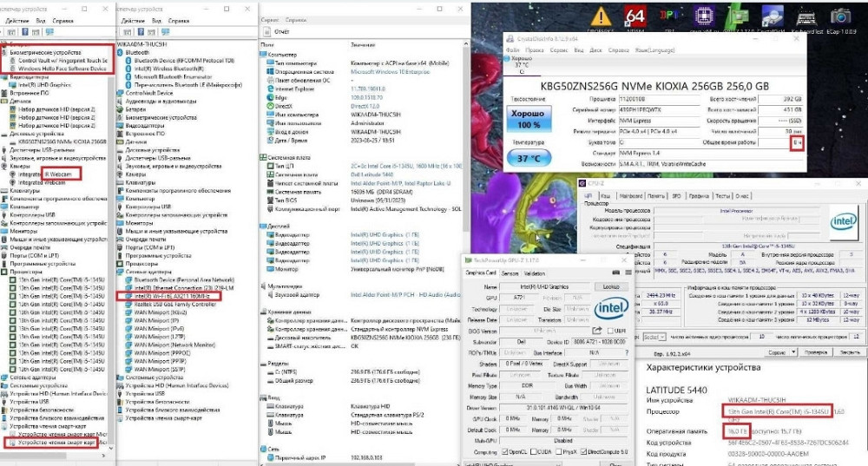
Task: Click the 37 °C temperature button
Action: 528,159
